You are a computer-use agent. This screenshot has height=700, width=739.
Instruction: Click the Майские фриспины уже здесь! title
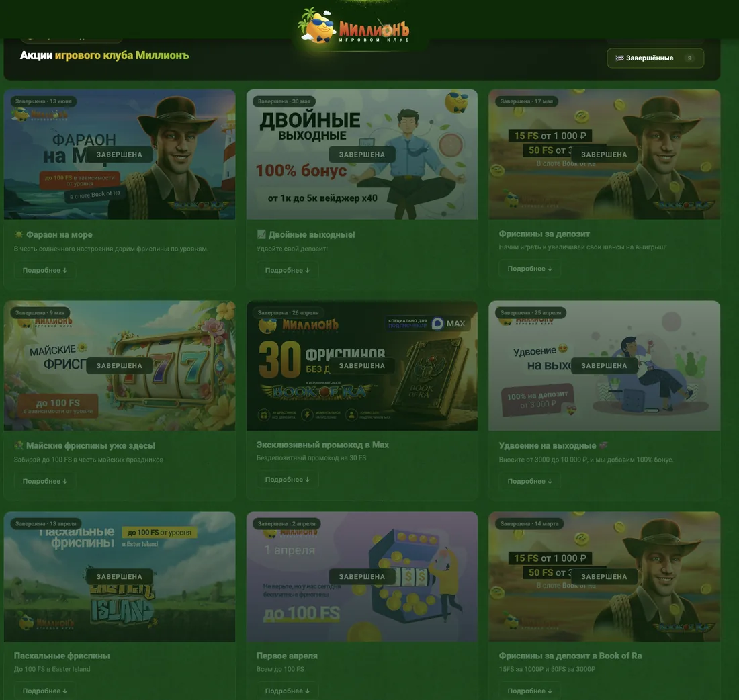(91, 445)
